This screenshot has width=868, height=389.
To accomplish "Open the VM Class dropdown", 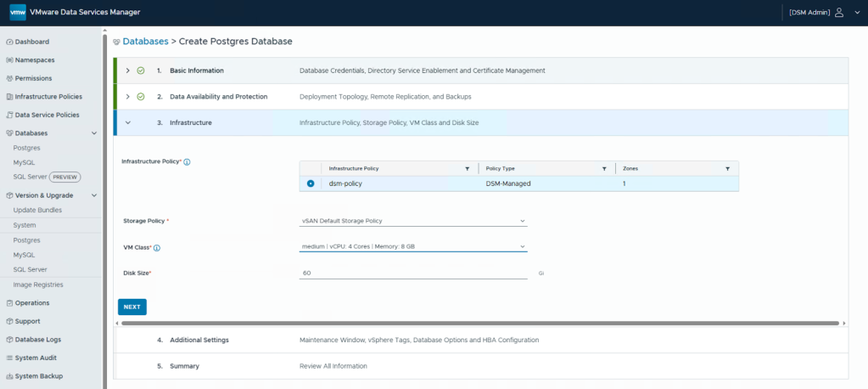I will click(x=413, y=247).
